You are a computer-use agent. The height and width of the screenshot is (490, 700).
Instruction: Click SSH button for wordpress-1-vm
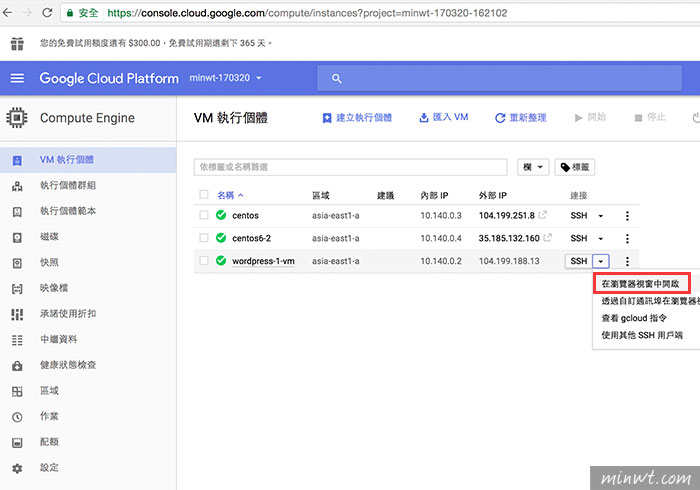tap(579, 261)
